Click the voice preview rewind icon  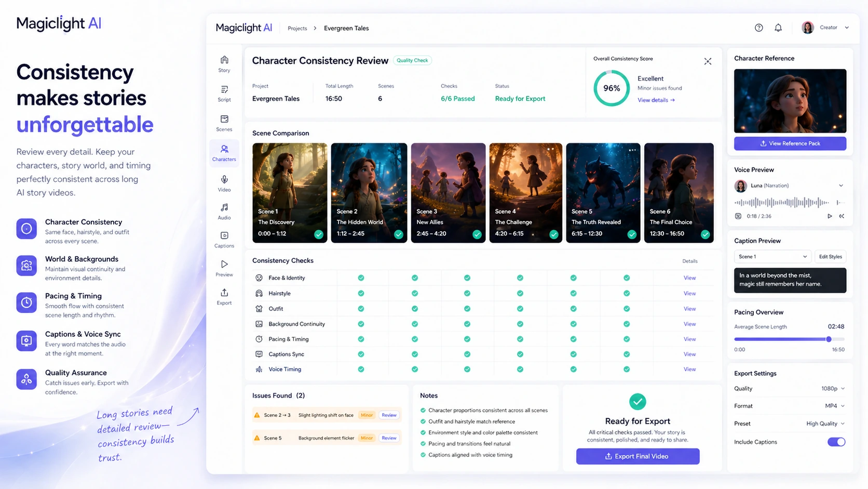click(842, 216)
